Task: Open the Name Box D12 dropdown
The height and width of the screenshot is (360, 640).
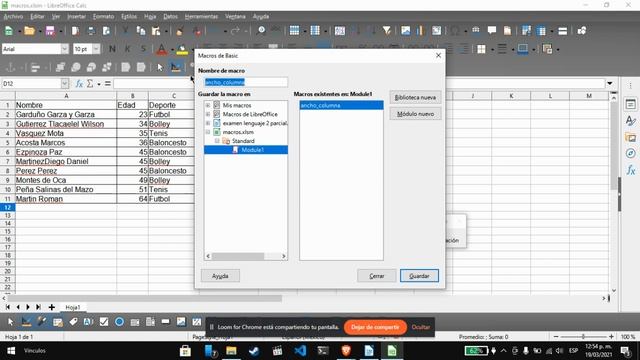Action: click(65, 84)
